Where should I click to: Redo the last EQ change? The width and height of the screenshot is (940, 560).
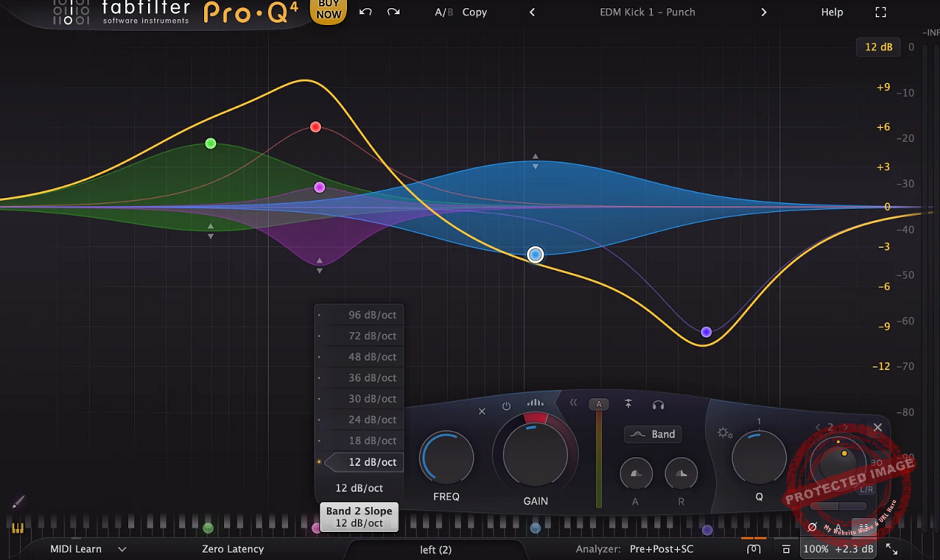coord(393,11)
